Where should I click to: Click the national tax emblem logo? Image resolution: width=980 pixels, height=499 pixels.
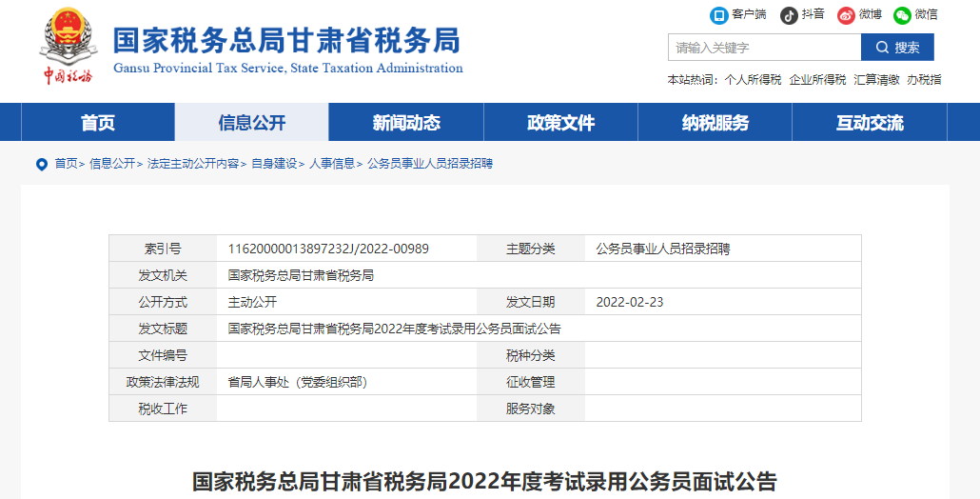click(x=69, y=47)
